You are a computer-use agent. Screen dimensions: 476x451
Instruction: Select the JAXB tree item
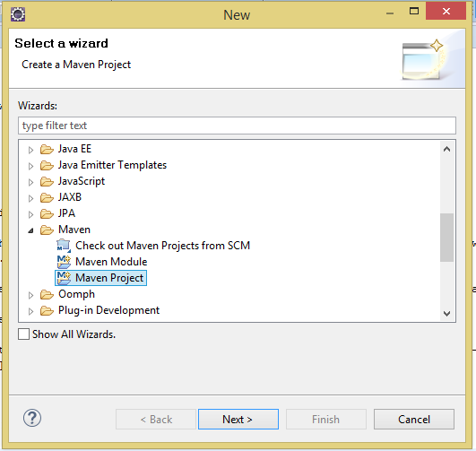click(70, 197)
